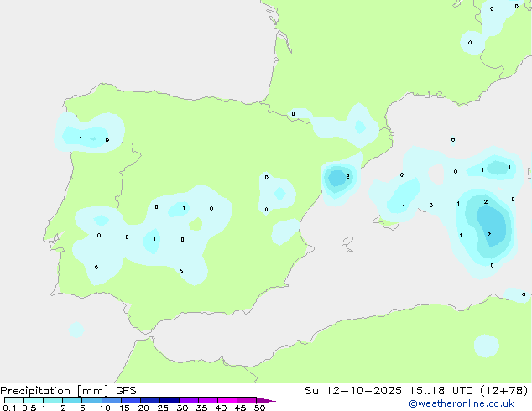Click the 0.1–0.5 mm legend color swatch
The height and width of the screenshot is (411, 532).
pos(14,400)
